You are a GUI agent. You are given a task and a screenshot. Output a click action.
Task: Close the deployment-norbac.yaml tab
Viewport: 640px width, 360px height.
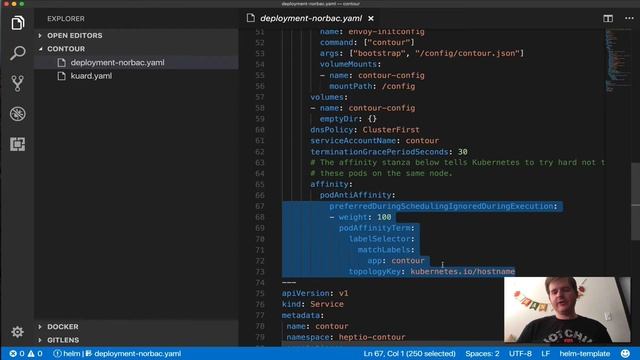pyautogui.click(x=371, y=19)
